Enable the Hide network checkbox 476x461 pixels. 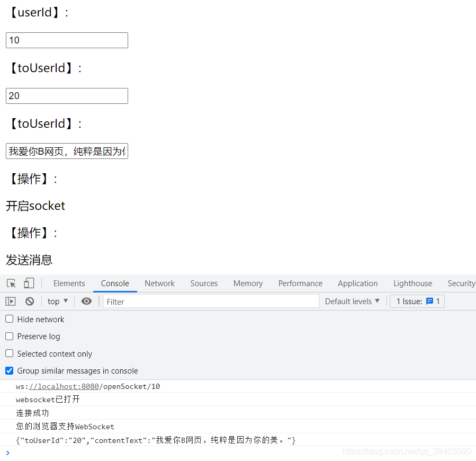point(8,319)
